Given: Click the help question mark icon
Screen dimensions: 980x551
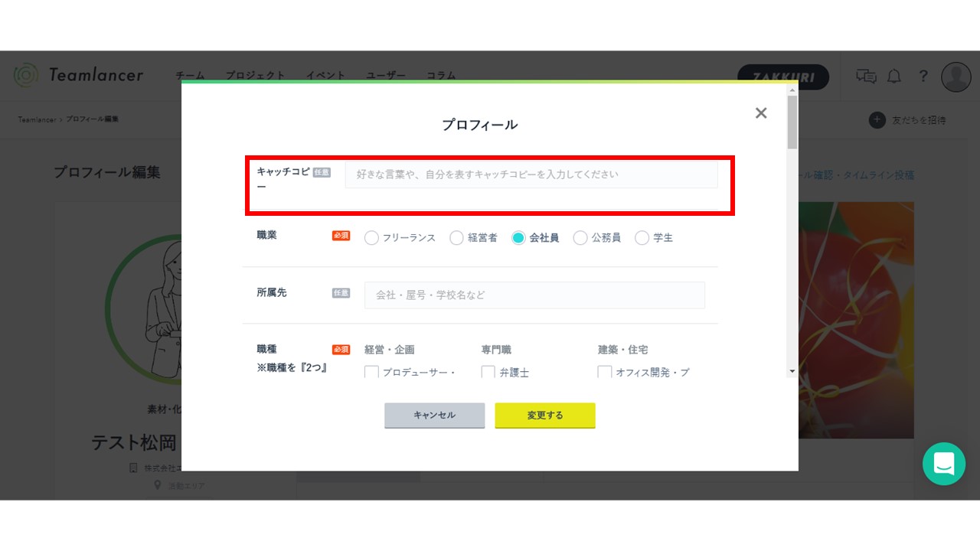Looking at the screenshot, I should coord(923,76).
